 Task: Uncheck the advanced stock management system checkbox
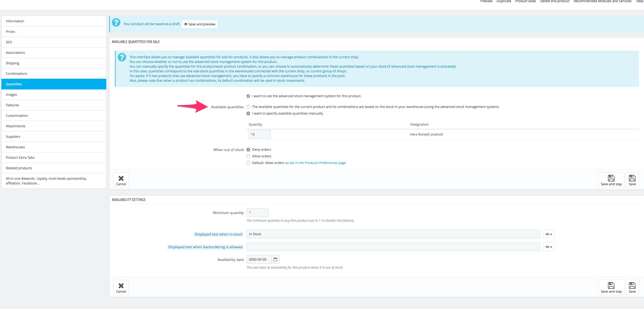[x=248, y=96]
